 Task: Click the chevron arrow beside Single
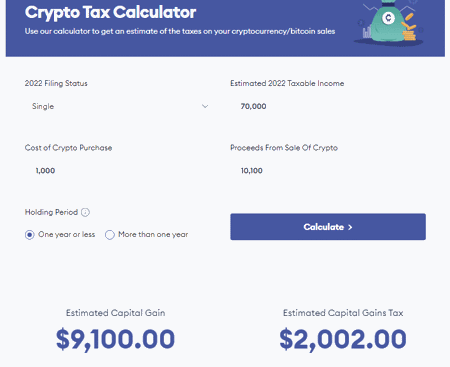pos(205,106)
